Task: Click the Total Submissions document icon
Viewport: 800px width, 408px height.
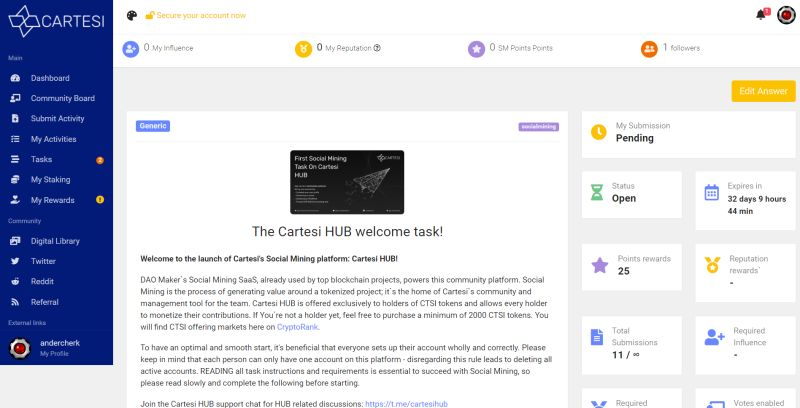Action: (597, 337)
